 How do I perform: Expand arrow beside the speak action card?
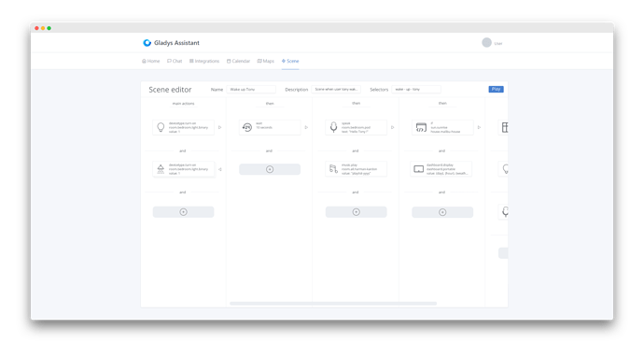[393, 127]
